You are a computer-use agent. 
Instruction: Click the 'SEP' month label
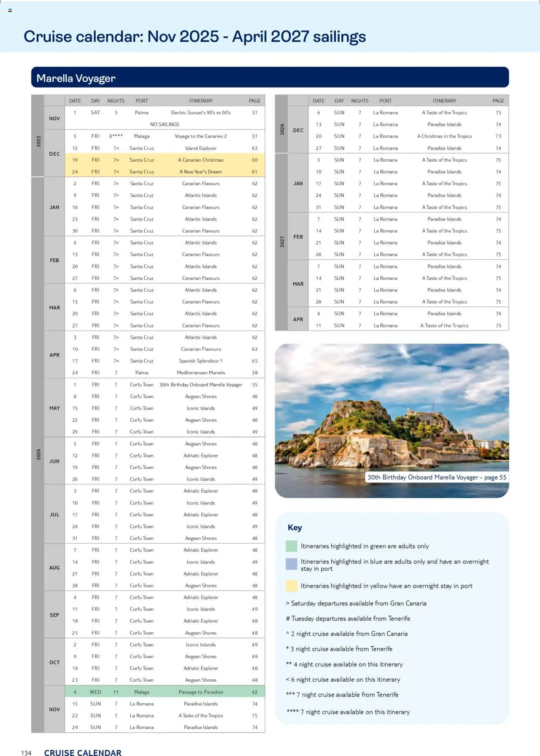pos(54,615)
